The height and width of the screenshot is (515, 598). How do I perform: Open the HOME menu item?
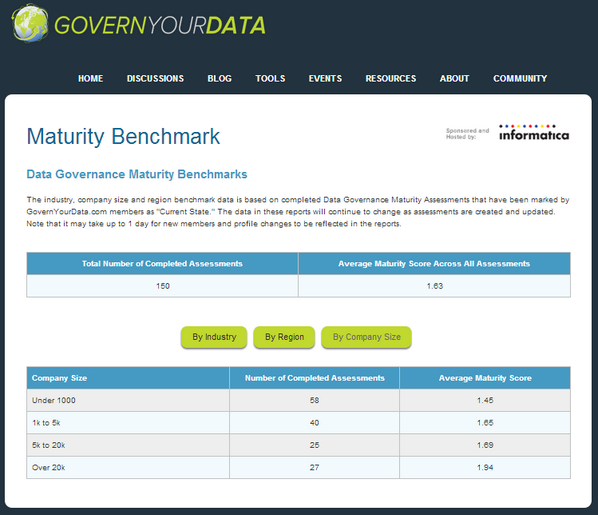(x=91, y=79)
